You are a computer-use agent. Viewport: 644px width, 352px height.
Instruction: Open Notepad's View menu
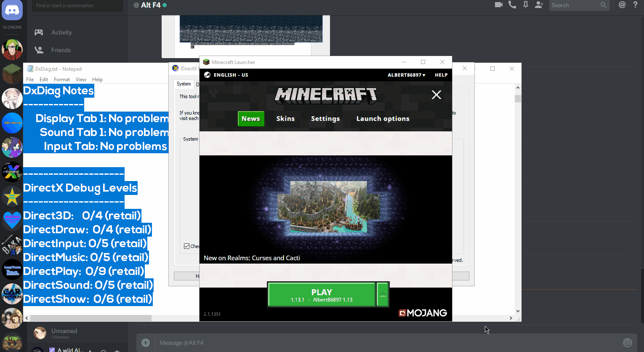coord(81,80)
